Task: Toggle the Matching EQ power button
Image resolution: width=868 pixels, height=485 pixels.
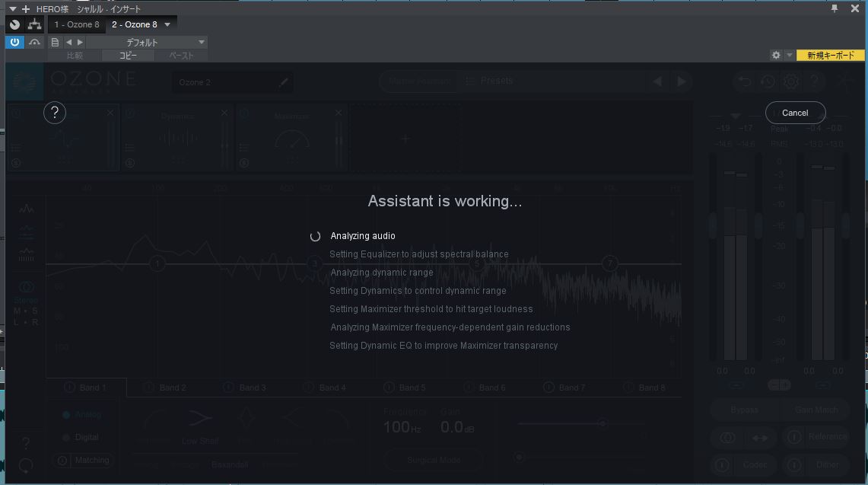Action: click(62, 461)
